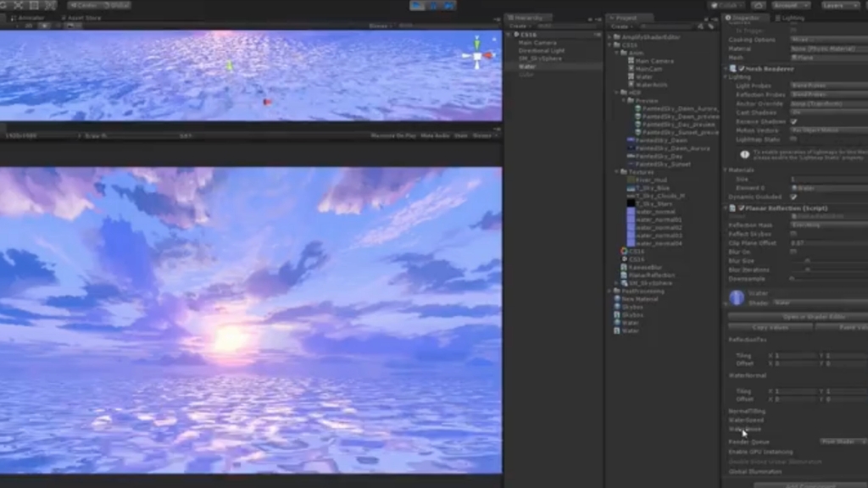Screen dimensions: 868x488
Task: Select the Water object in the Hierarchy
Action: (x=527, y=66)
